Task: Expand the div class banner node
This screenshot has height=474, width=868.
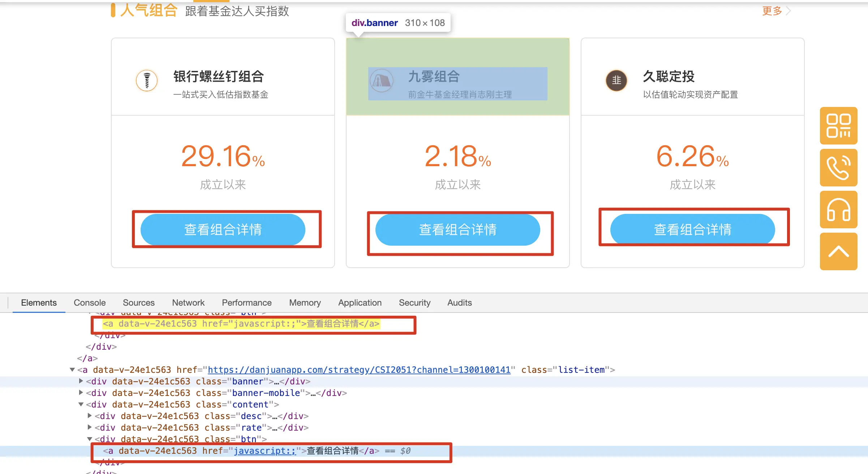Action: point(81,381)
